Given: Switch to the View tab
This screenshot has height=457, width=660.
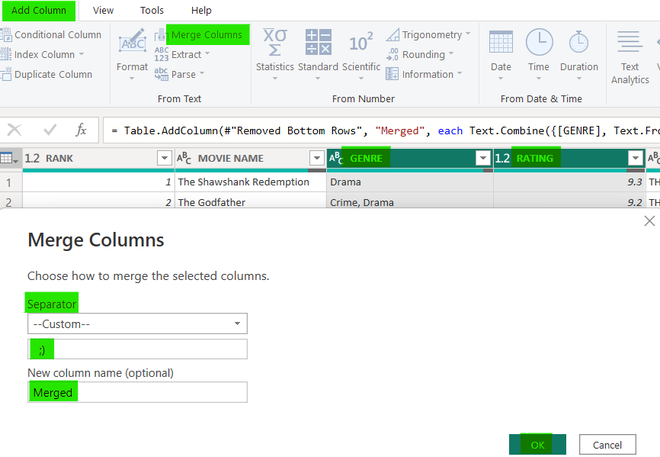Looking at the screenshot, I should (x=103, y=11).
